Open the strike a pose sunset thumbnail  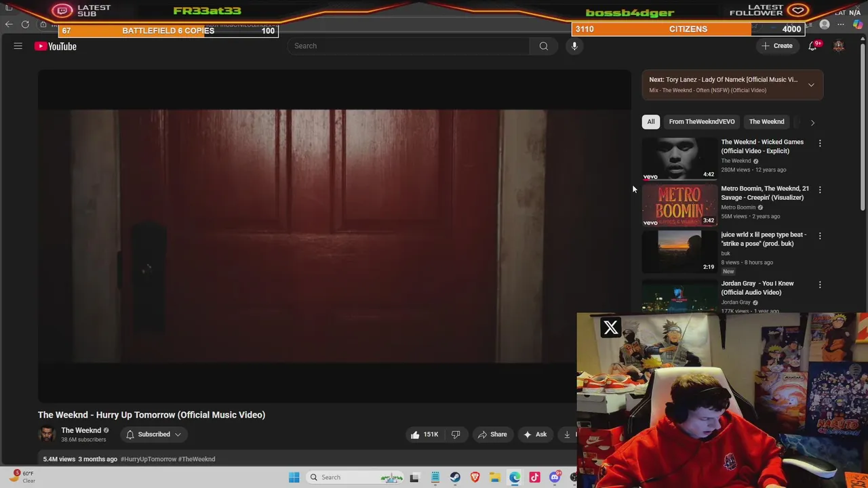pyautogui.click(x=679, y=251)
